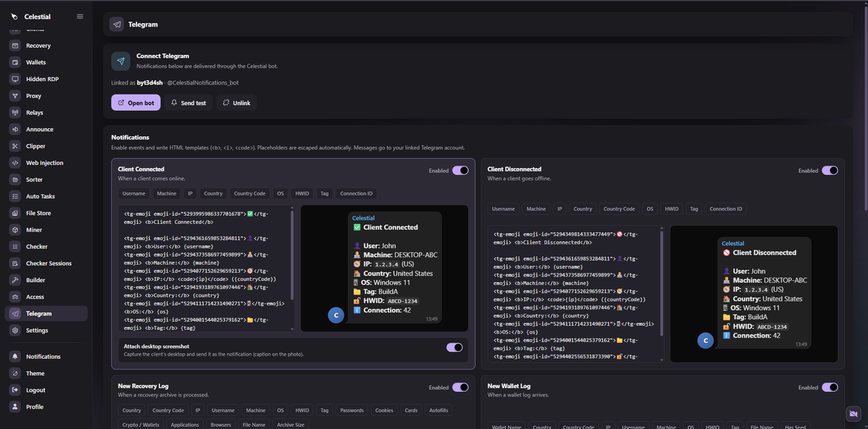The image size is (868, 429).
Task: Open the Access menu entry
Action: pyautogui.click(x=46, y=297)
